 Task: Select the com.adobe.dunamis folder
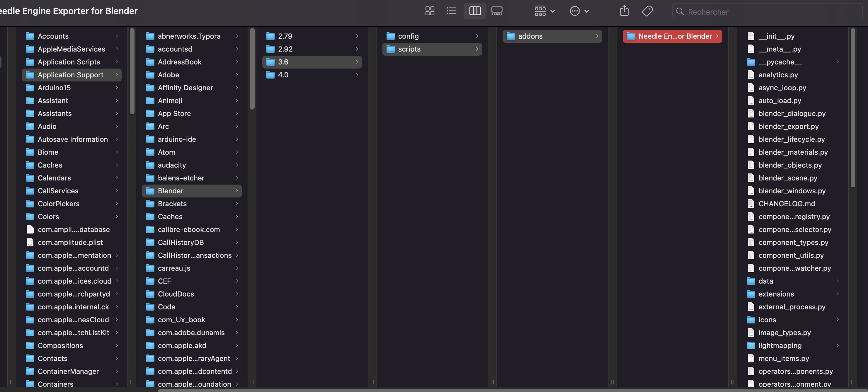click(x=192, y=333)
